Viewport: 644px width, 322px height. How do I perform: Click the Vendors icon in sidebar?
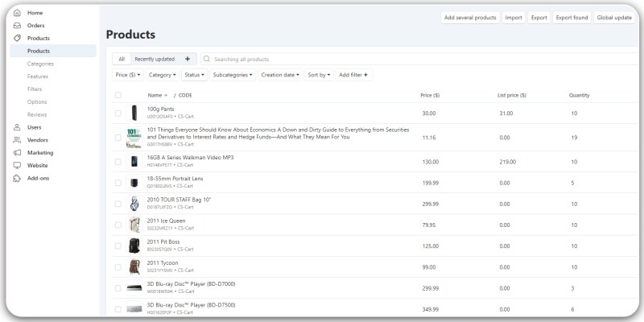click(18, 140)
